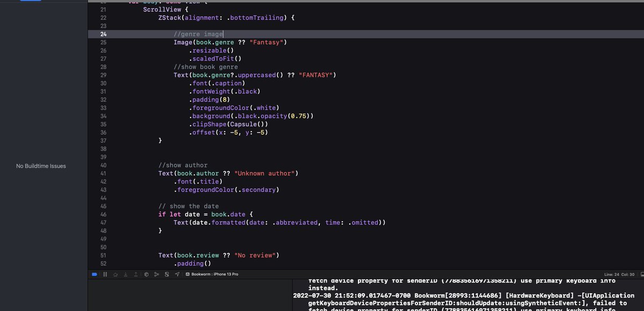644x311 pixels.
Task: Click ZStack(alignment: .bottomTrailing) line
Action: (226, 18)
